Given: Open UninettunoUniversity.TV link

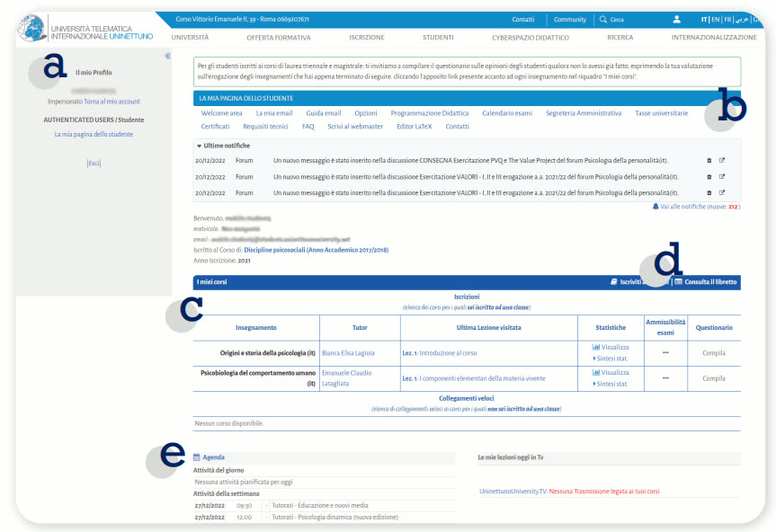Looking at the screenshot, I should 513,491.
